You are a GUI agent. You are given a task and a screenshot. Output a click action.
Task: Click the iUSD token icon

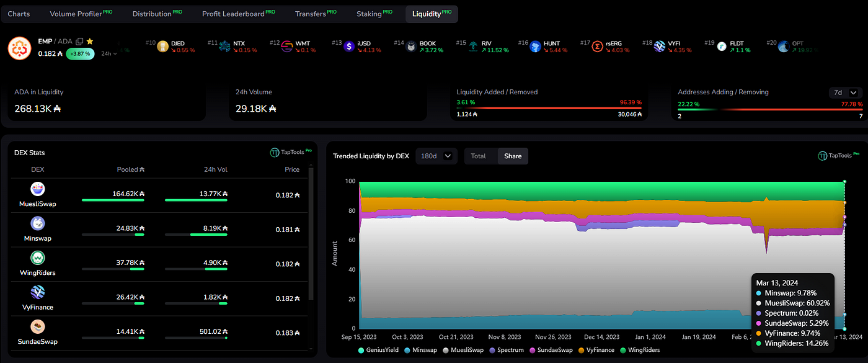[349, 47]
